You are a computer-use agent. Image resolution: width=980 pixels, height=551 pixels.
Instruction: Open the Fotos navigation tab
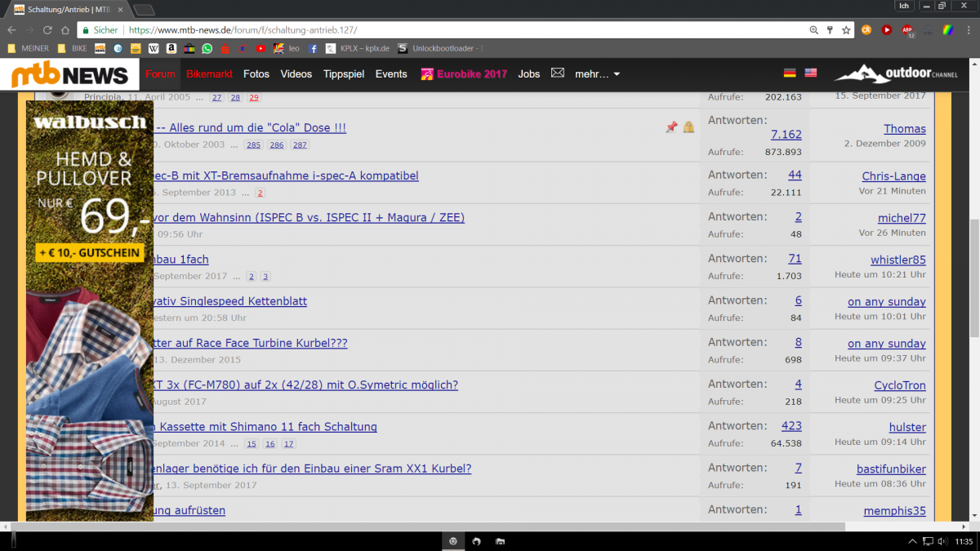click(x=256, y=73)
